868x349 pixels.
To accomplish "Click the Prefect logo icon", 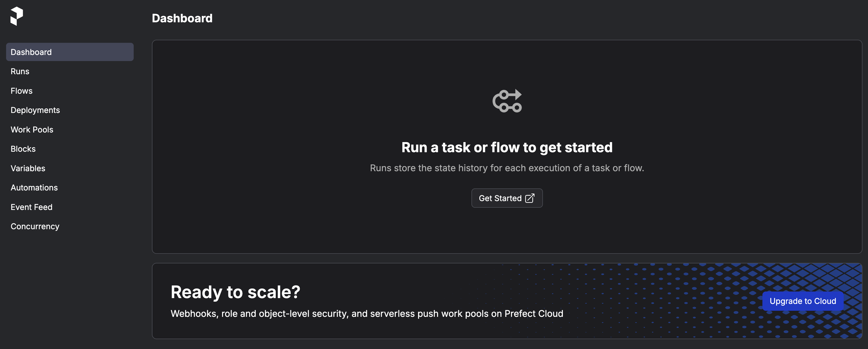I will (x=16, y=16).
